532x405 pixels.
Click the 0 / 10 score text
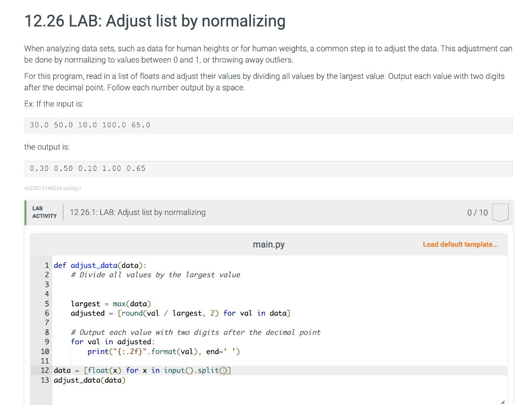coord(477,212)
